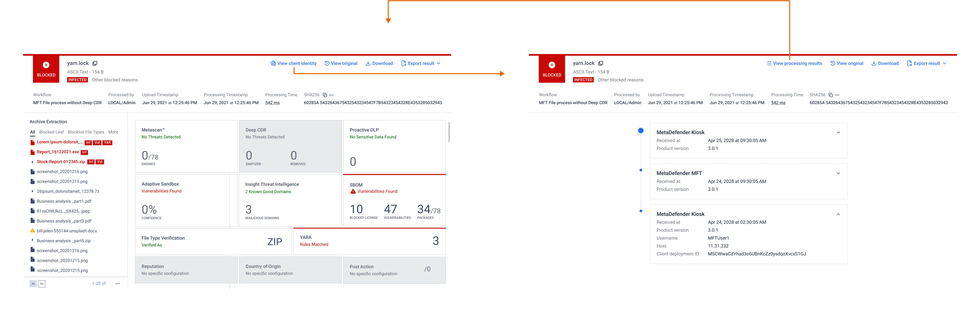Open SHA256 more options in right panel
This screenshot has width=980, height=320.
pos(837,95)
